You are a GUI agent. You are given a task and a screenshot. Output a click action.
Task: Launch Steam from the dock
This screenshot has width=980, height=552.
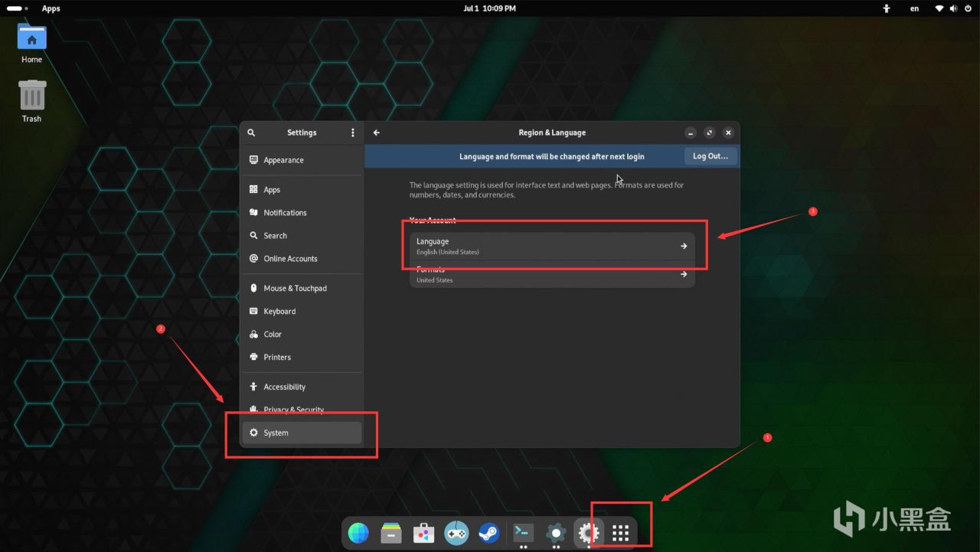click(488, 532)
